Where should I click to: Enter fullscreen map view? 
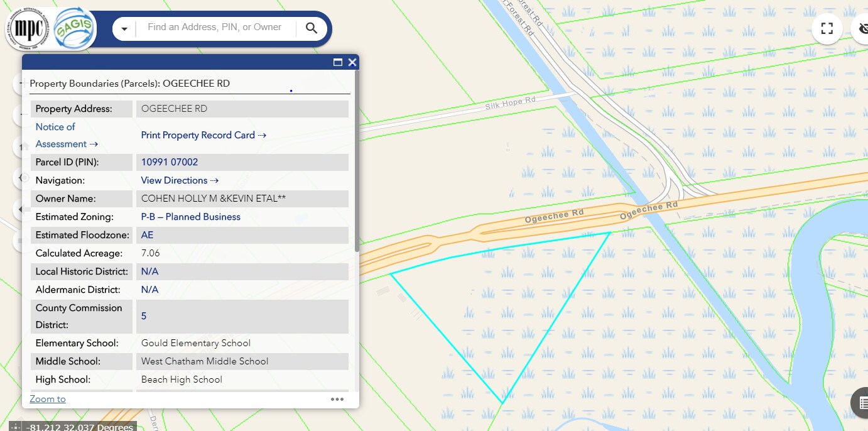pyautogui.click(x=827, y=28)
